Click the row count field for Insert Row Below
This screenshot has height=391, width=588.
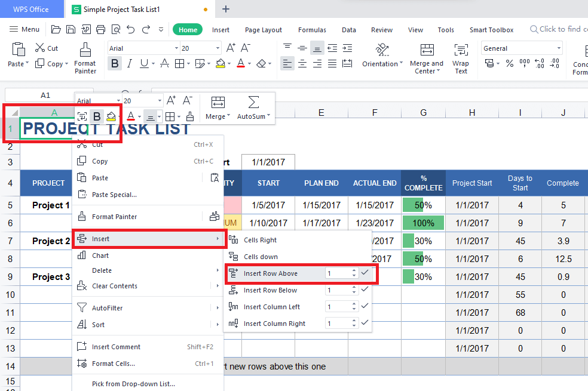(x=338, y=290)
